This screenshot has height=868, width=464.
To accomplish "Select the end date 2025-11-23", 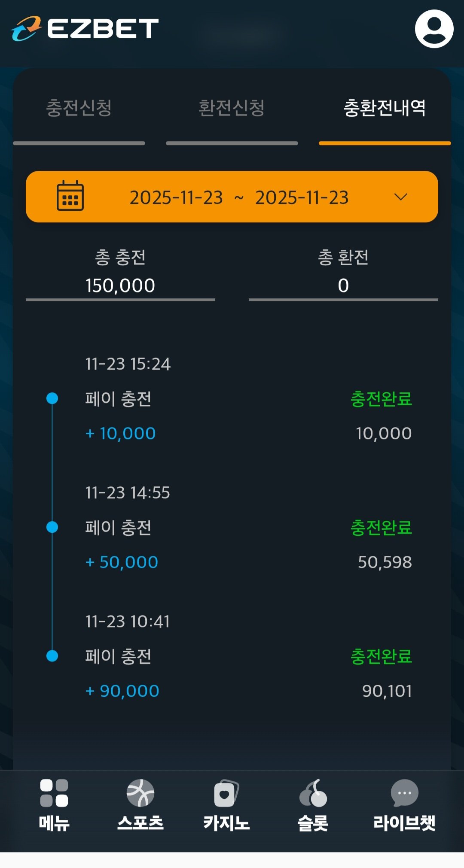I will [302, 197].
